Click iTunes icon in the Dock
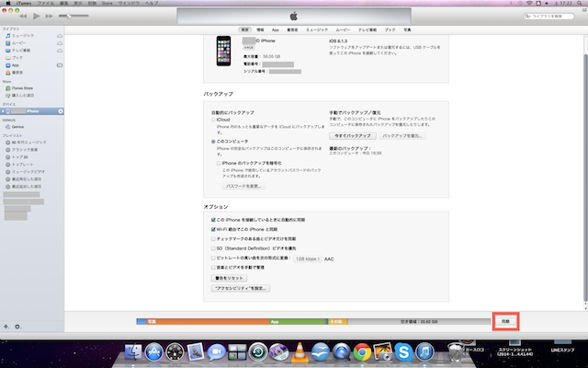The width and height of the screenshot is (588, 368). 424,351
